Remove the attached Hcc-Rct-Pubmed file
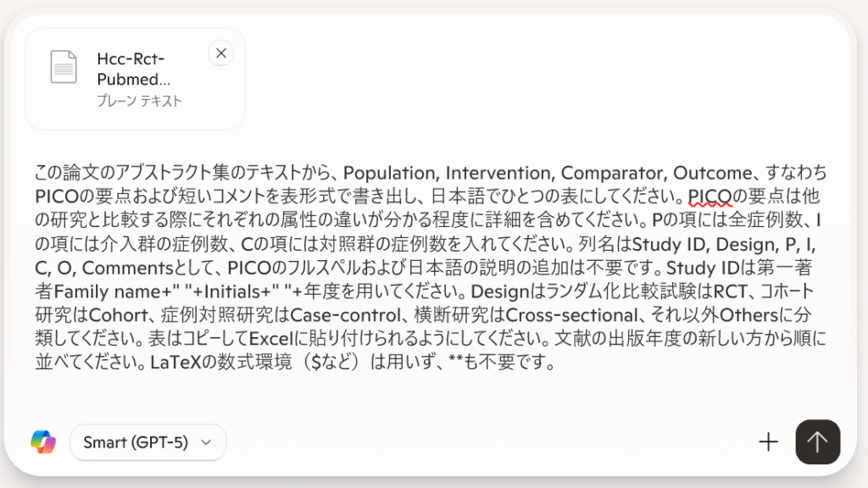This screenshot has height=488, width=868. (x=221, y=53)
